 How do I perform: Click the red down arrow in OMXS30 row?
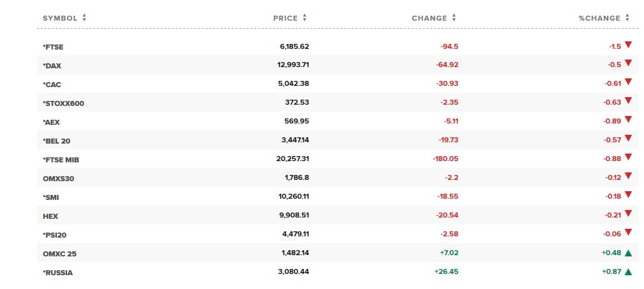coord(628,176)
